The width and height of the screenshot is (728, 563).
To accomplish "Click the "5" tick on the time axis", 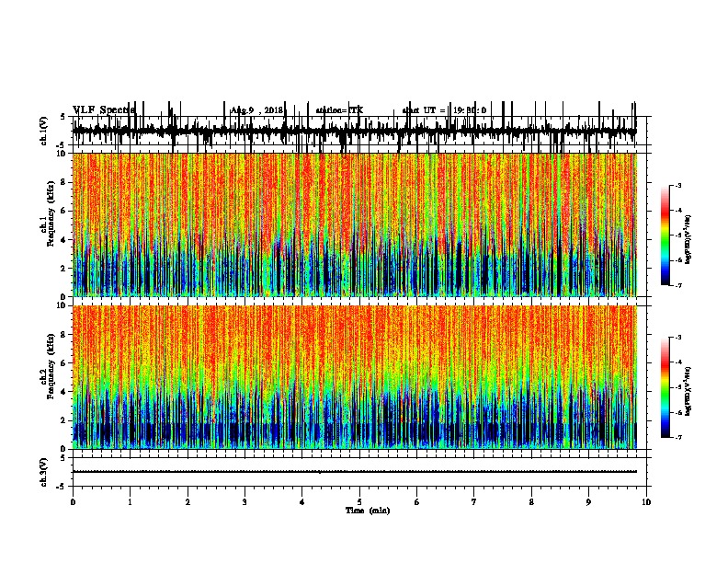I will [359, 502].
